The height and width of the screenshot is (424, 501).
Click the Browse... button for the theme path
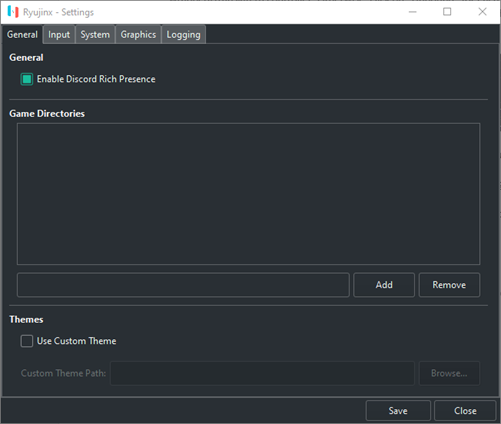tap(449, 373)
